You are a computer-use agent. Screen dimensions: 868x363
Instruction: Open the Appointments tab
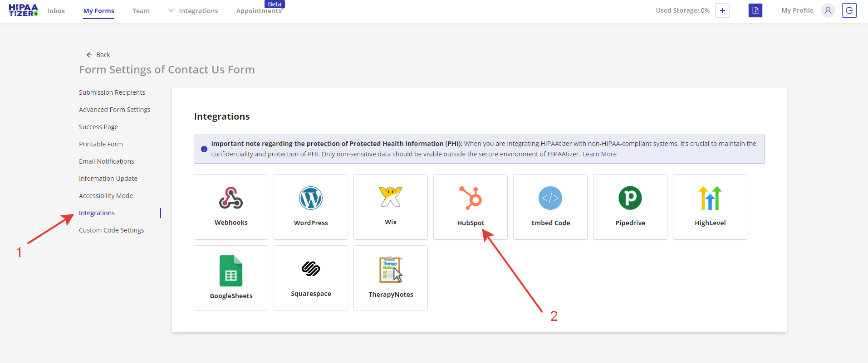[x=259, y=11]
